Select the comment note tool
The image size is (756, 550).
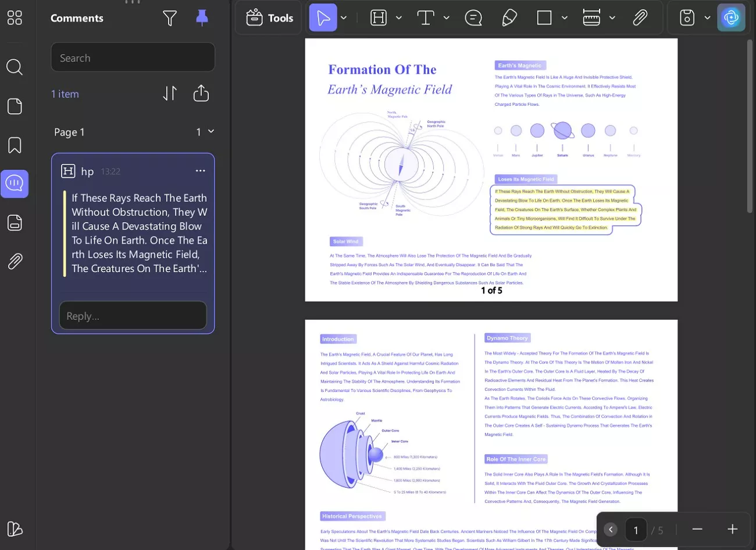coord(474,17)
